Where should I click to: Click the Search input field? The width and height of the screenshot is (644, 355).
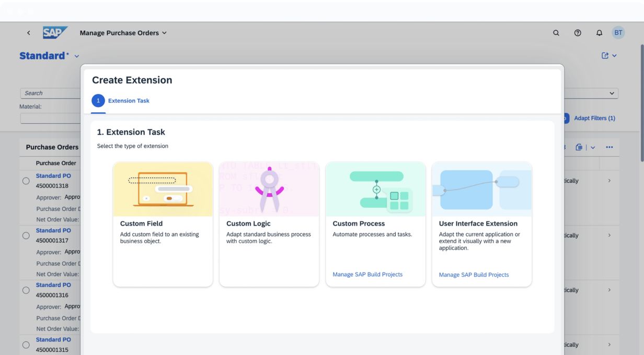point(50,93)
